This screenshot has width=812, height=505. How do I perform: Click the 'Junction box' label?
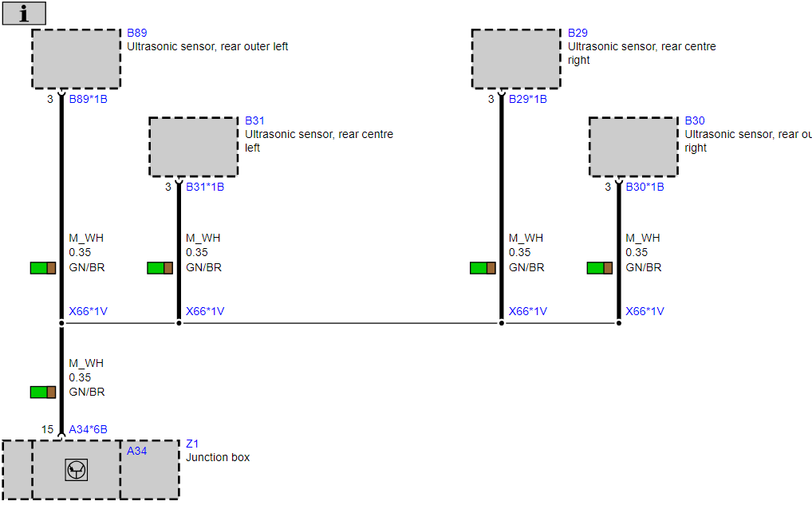(218, 457)
